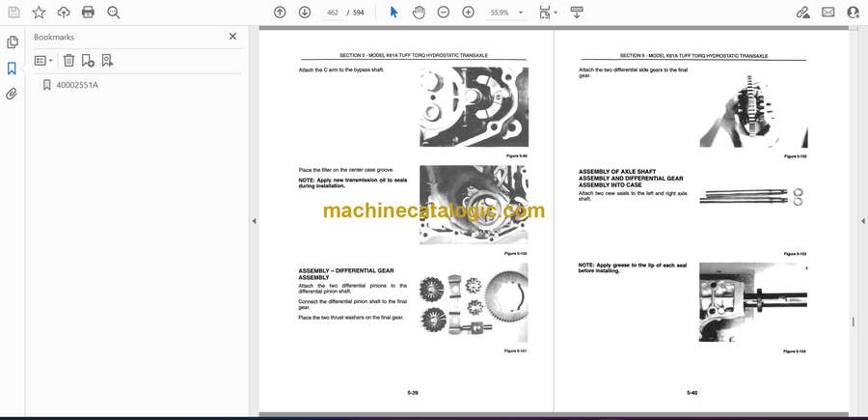The width and height of the screenshot is (868, 420).
Task: Close the Bookmarks panel
Action: (232, 36)
